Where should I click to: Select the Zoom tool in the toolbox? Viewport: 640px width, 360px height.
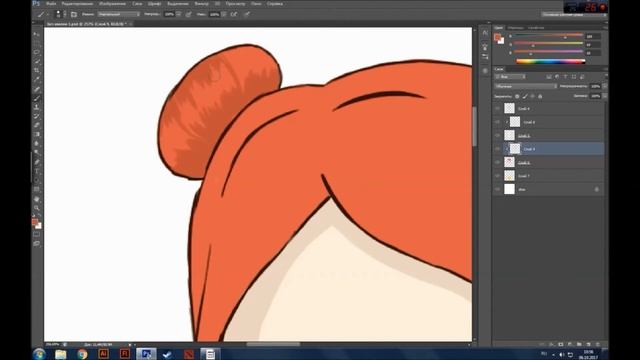click(x=37, y=208)
